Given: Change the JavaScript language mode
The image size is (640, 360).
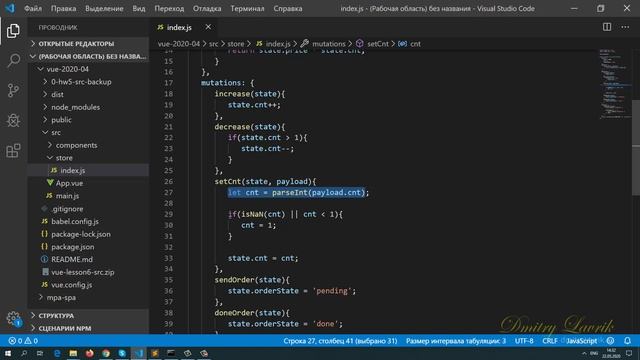Looking at the screenshot, I should (x=581, y=341).
